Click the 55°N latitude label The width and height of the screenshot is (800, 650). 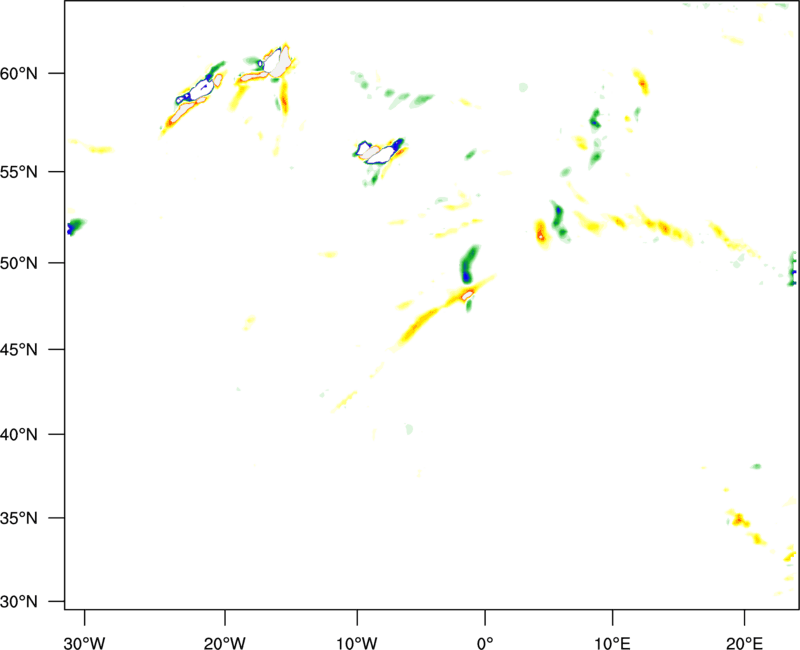coord(19,172)
